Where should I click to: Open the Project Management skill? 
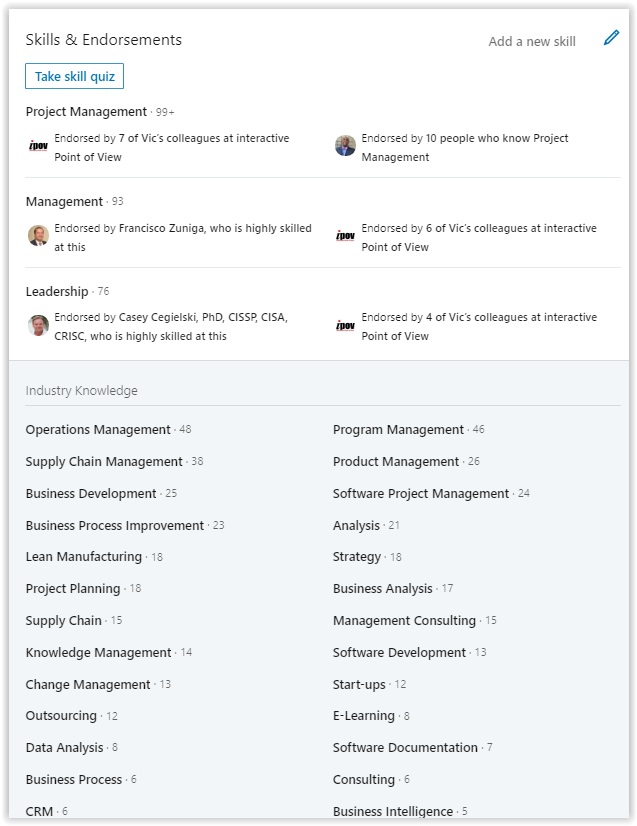[x=86, y=112]
